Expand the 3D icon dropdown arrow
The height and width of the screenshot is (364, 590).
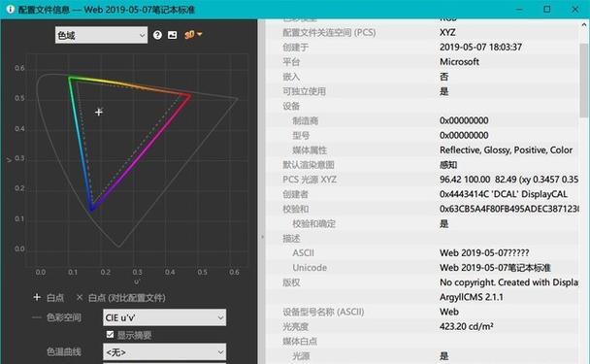(x=200, y=34)
